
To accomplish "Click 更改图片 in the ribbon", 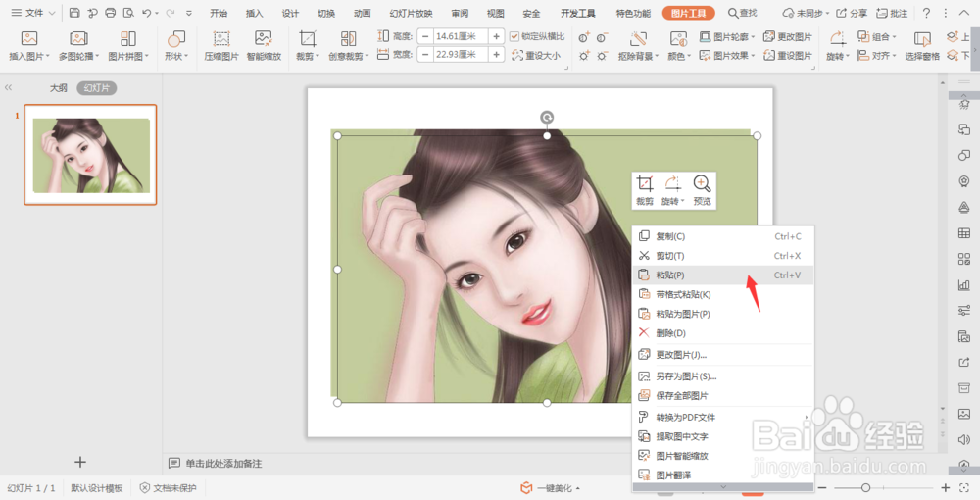I will tap(788, 37).
